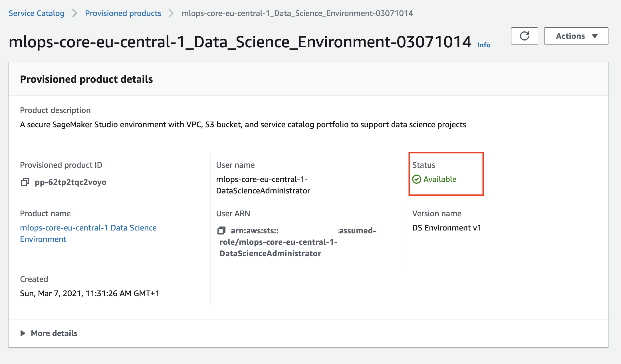Expand the More details section

pyautogui.click(x=54, y=333)
